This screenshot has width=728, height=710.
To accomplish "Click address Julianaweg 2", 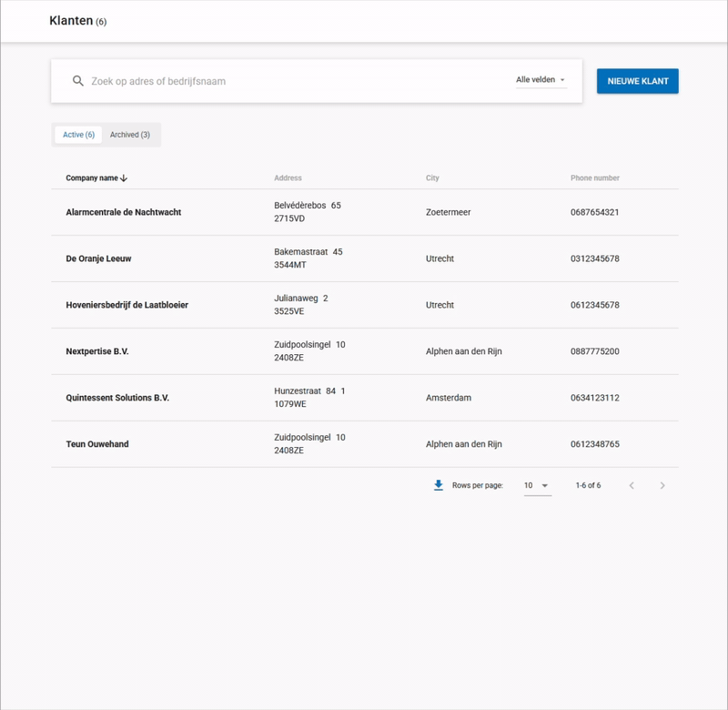I will (x=301, y=299).
